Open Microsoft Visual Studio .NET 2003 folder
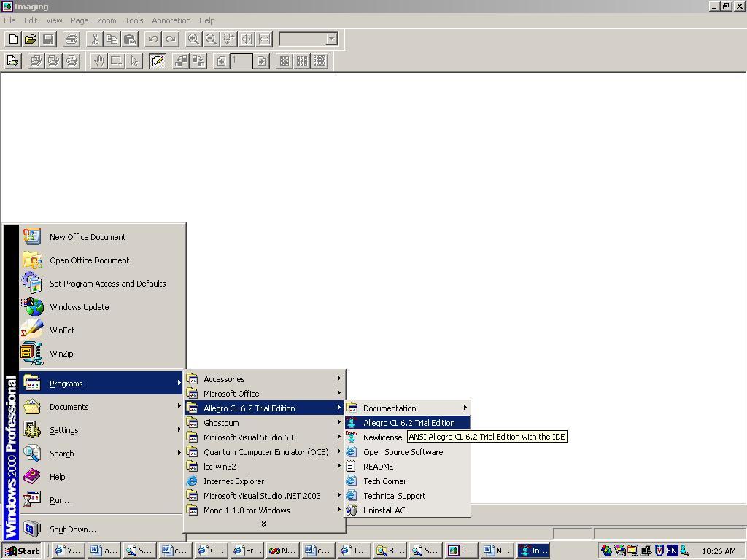Screen dimensions: 747x560 tap(264, 496)
